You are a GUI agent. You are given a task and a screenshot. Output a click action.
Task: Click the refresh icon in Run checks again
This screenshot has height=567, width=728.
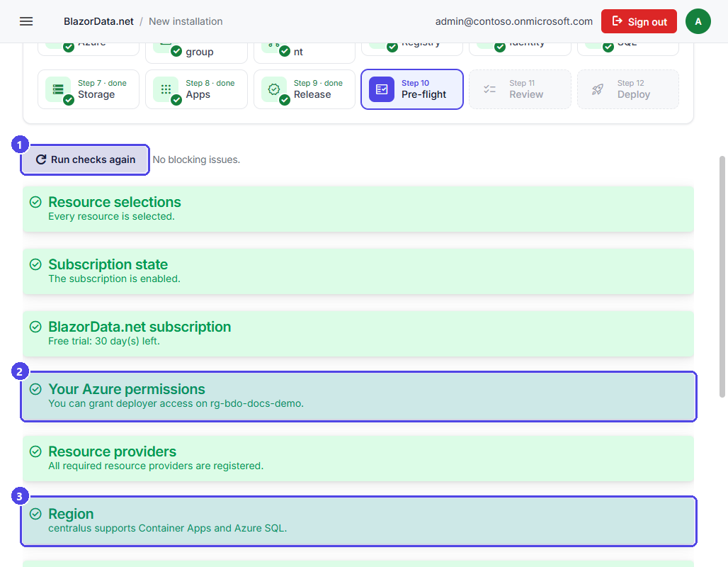pyautogui.click(x=41, y=159)
